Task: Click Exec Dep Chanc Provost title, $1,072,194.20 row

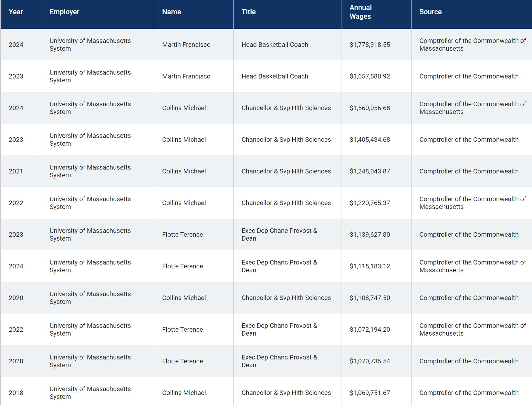Action: [x=279, y=330]
